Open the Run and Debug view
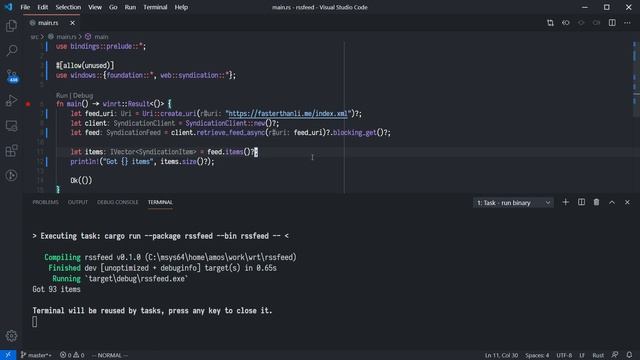Screen dimensions: 640x360 tap(11, 100)
